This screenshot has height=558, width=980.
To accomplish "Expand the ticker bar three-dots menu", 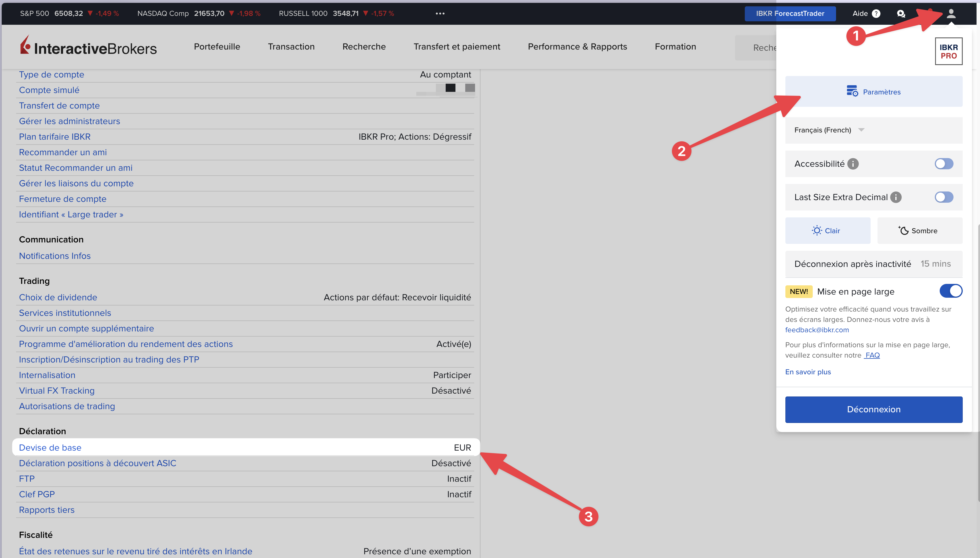I will [x=440, y=14].
